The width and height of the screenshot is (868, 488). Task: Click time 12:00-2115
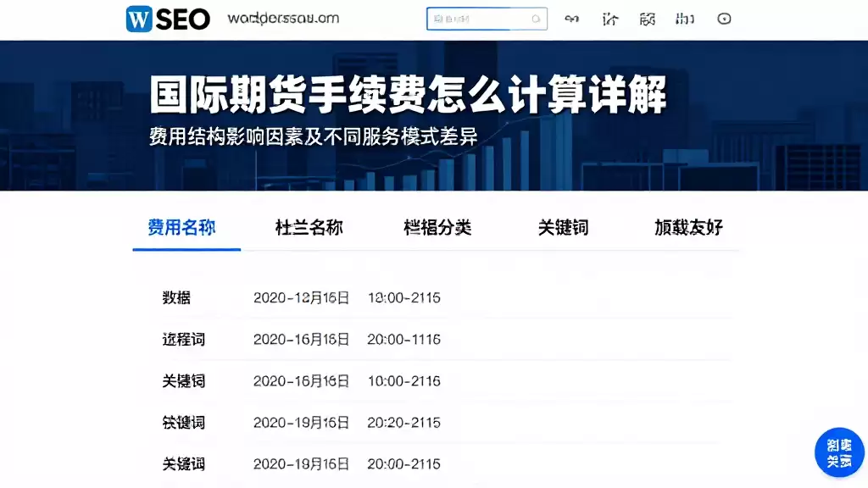tap(404, 297)
